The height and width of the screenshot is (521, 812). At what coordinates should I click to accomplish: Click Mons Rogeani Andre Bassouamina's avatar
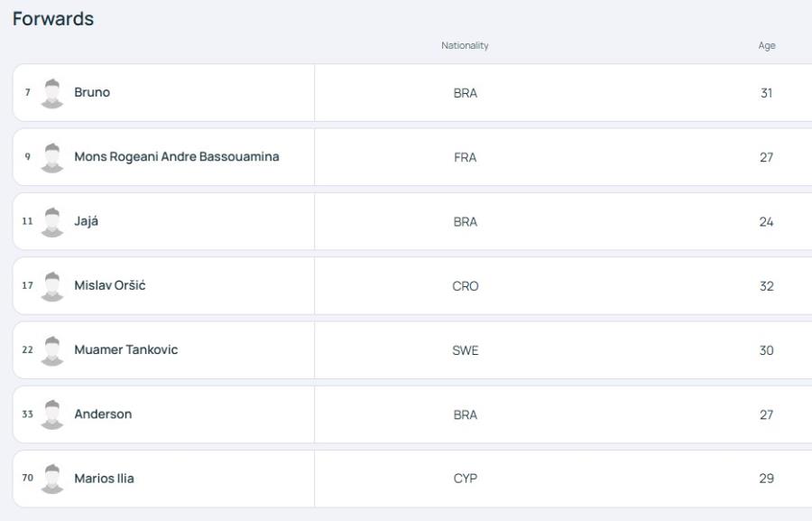(x=51, y=158)
